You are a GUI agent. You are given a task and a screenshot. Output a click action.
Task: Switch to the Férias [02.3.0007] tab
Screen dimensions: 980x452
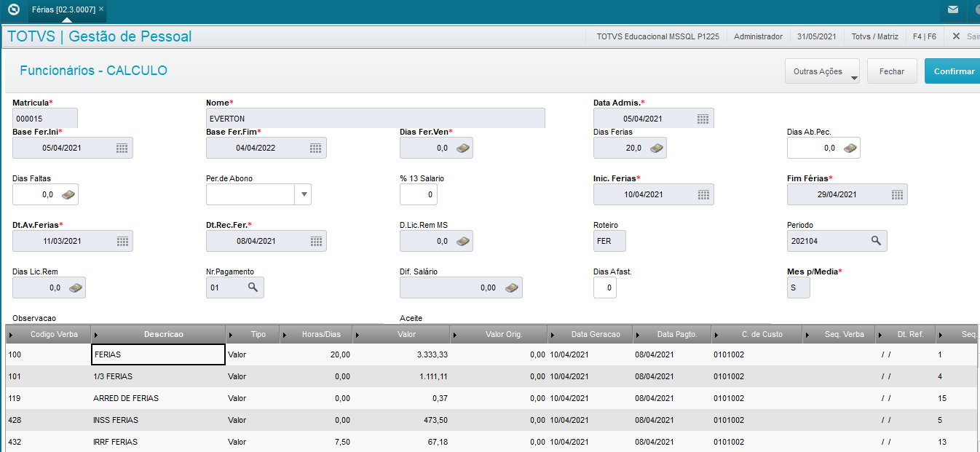pyautogui.click(x=63, y=9)
